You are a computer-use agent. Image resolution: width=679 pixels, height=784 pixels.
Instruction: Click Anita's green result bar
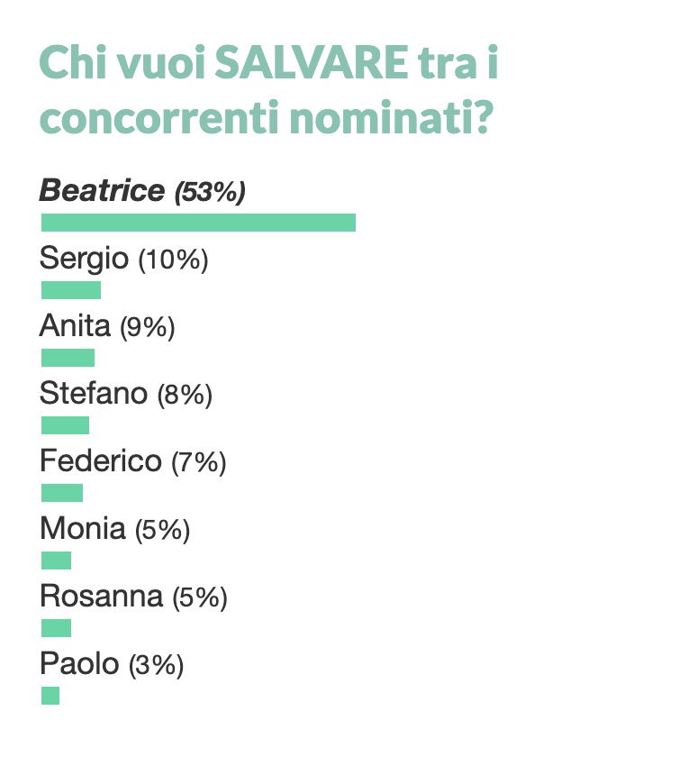click(x=68, y=358)
